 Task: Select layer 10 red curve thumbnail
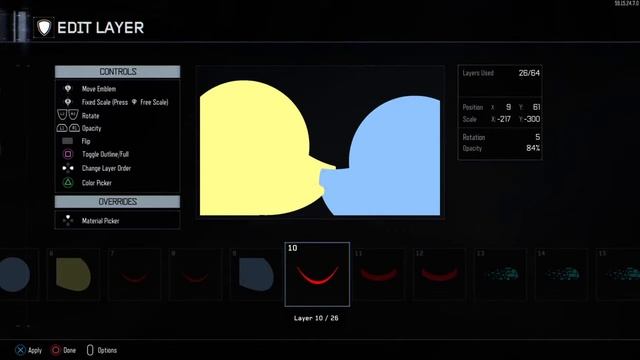[x=317, y=274]
